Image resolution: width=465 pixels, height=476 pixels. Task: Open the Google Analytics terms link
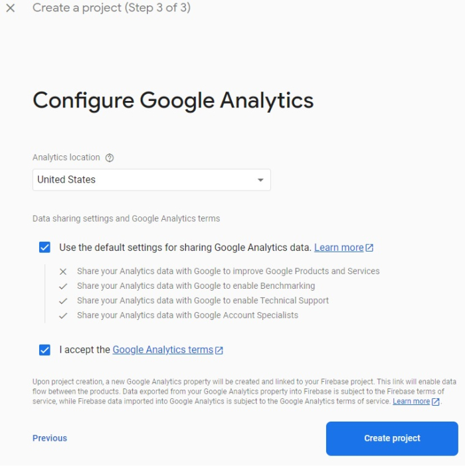[x=163, y=350]
